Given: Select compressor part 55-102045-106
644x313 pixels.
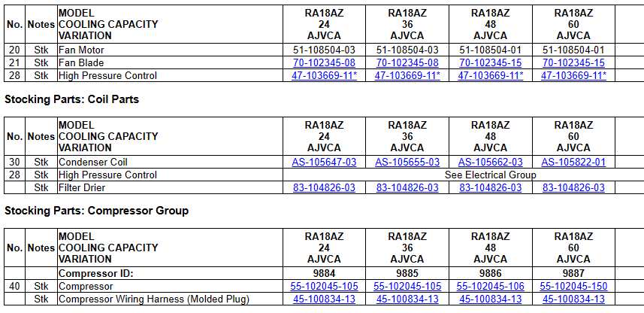Looking at the screenshot, I should pyautogui.click(x=491, y=286).
